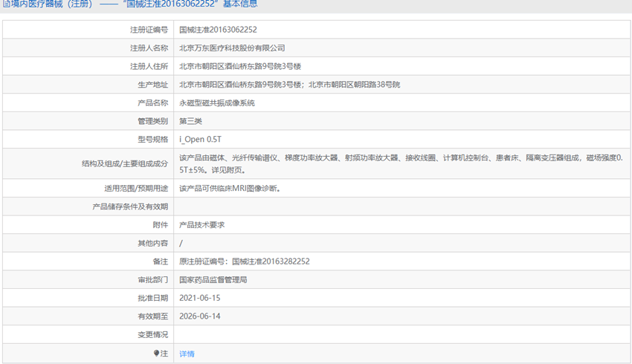Image resolution: width=632 pixels, height=364 pixels.
Task: Select the slash value in 其他内容 row
Action: pos(181,243)
